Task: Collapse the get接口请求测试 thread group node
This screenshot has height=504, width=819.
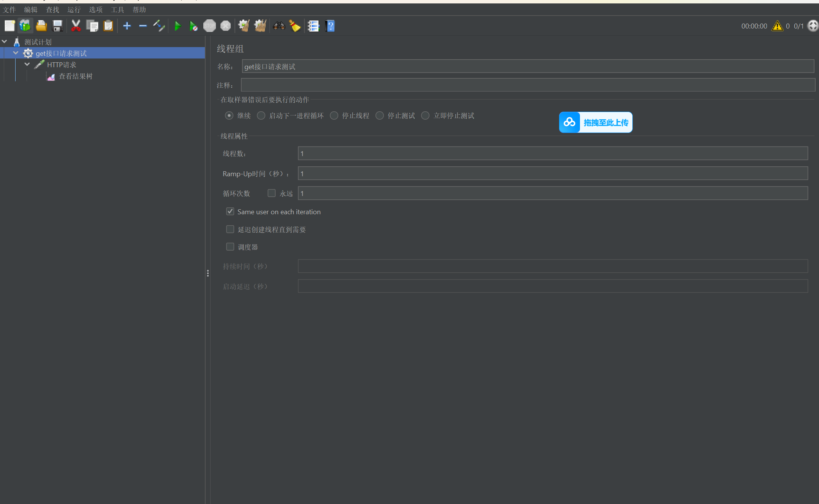Action: (16, 53)
